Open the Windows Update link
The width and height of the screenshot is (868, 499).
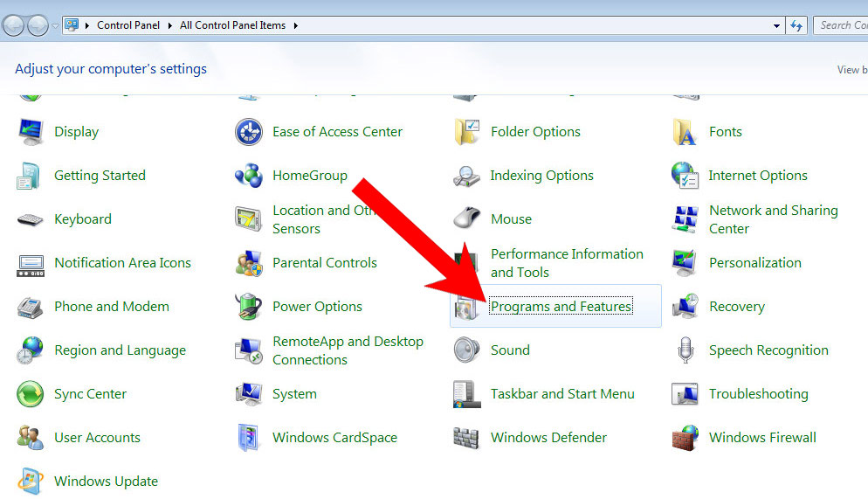point(106,482)
